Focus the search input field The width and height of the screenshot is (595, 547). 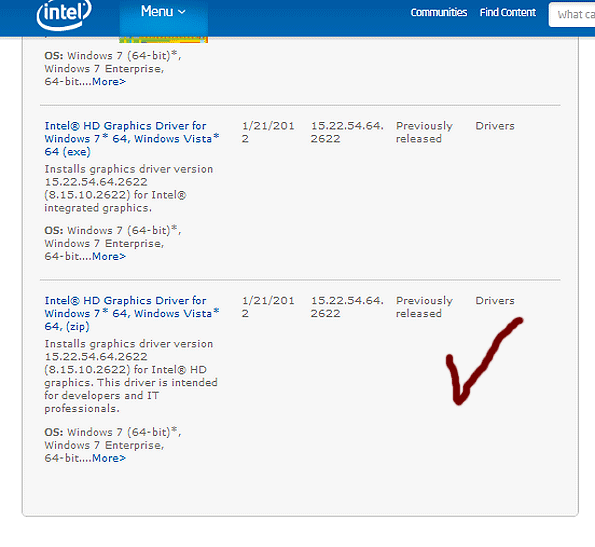(572, 14)
